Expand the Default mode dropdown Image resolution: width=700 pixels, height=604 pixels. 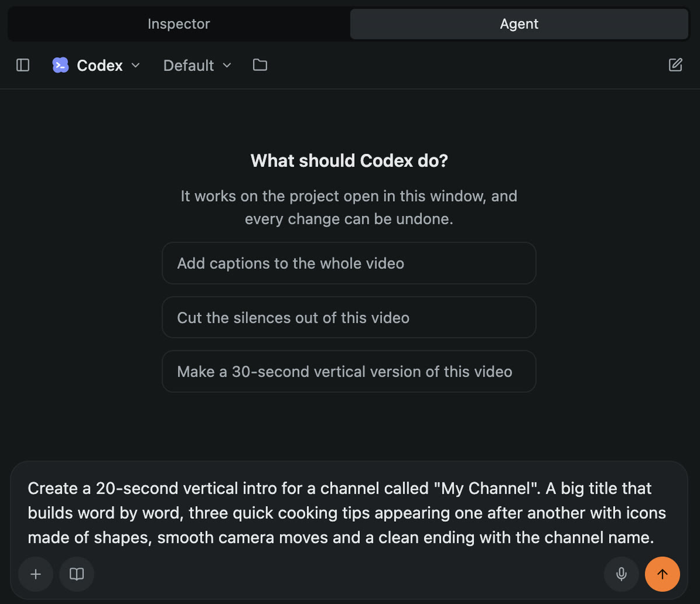coord(197,65)
